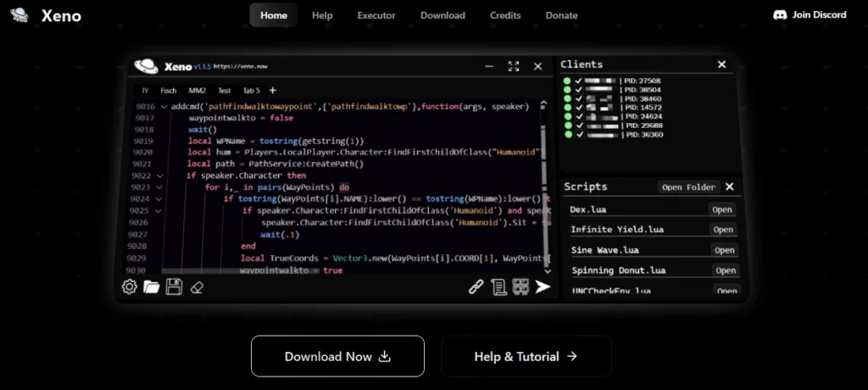Open the settings gear in Xeno editor
Image resolution: width=868 pixels, height=390 pixels.
coord(130,287)
